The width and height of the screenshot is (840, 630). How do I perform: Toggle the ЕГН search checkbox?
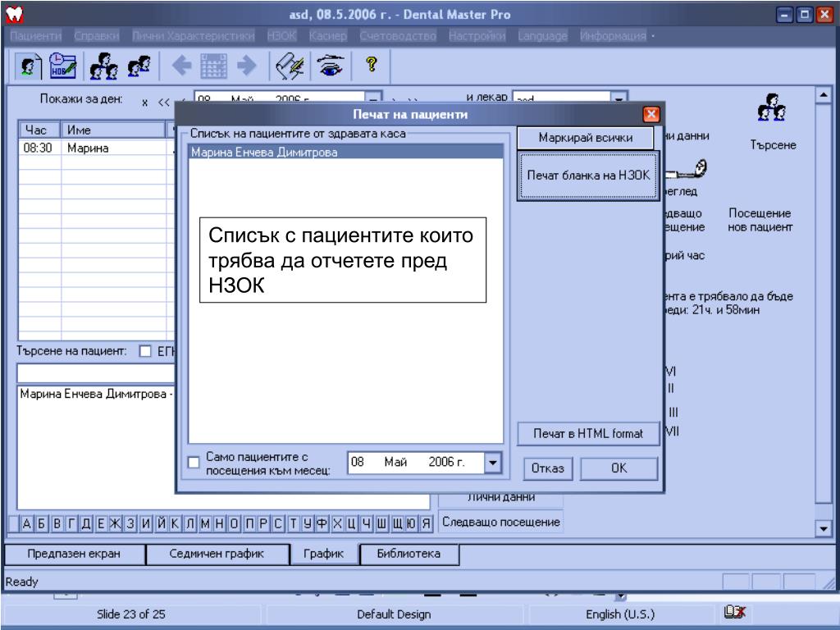coord(144,351)
